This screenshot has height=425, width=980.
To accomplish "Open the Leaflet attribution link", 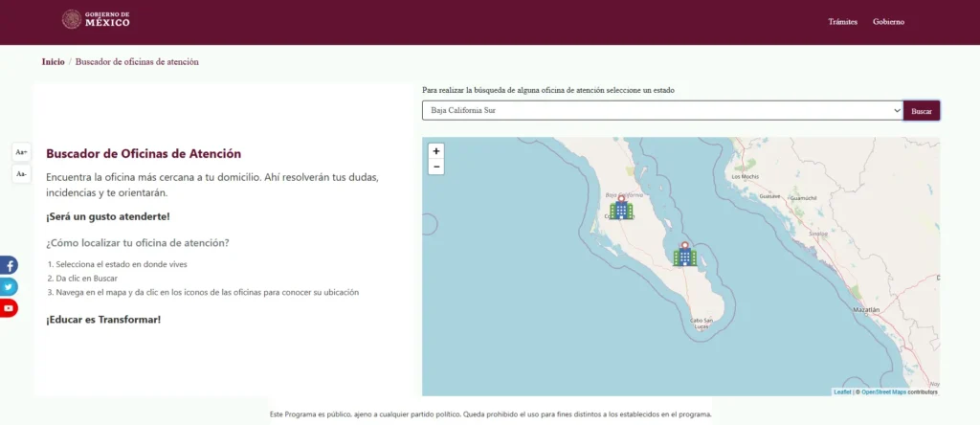I will click(x=842, y=391).
